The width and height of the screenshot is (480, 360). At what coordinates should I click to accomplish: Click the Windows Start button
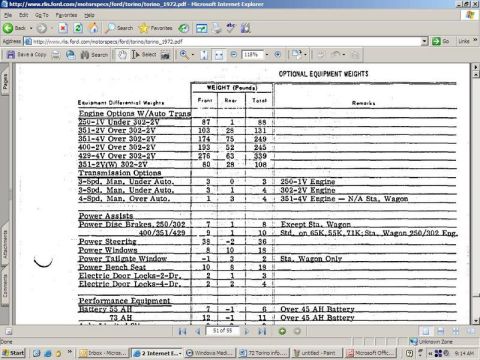(x=13, y=353)
